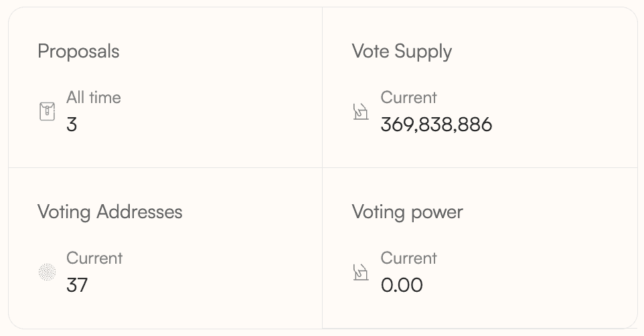Click the voting hand icon under Voting power
This screenshot has width=644, height=336.
coord(361,272)
